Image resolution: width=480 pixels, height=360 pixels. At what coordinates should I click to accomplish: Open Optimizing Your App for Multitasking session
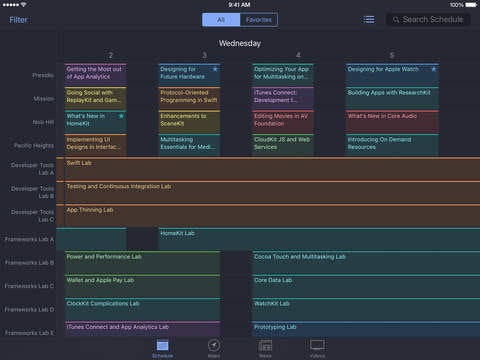[x=283, y=75]
